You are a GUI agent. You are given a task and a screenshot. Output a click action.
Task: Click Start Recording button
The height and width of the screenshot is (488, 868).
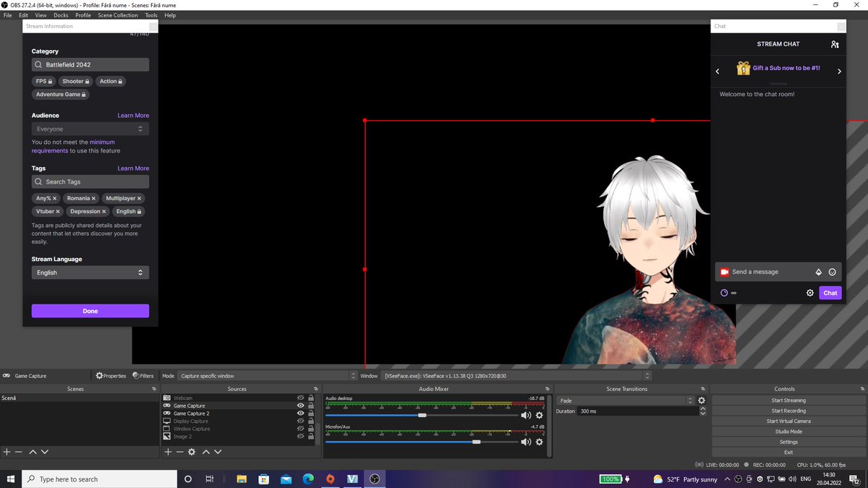[x=788, y=411]
